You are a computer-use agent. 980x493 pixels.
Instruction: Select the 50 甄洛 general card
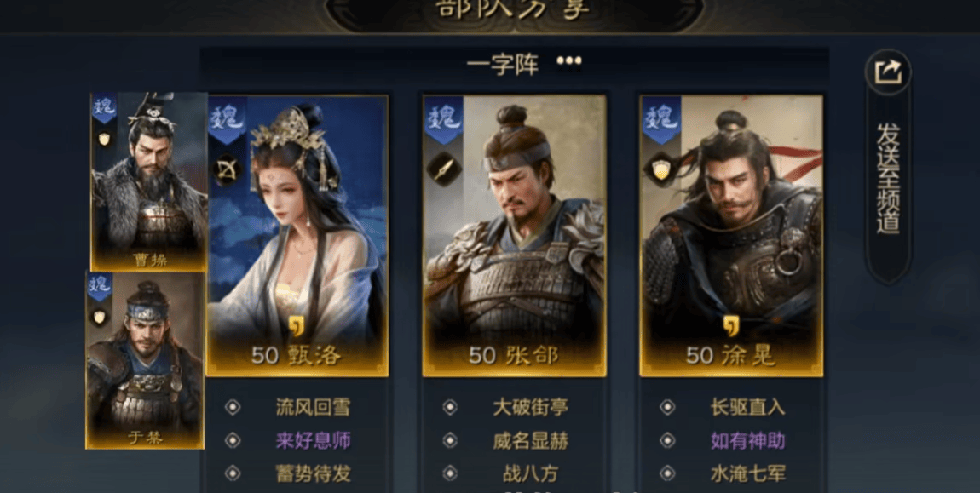tap(297, 236)
